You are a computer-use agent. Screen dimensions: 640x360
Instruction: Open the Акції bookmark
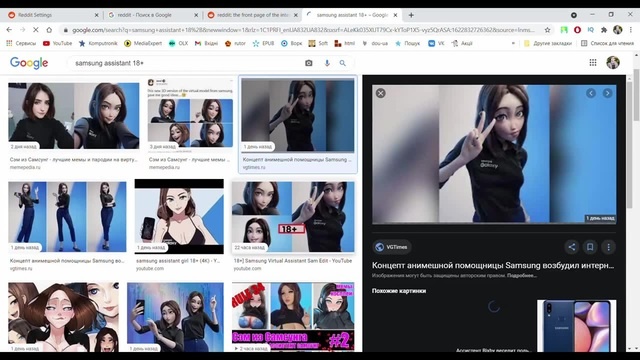[462, 43]
